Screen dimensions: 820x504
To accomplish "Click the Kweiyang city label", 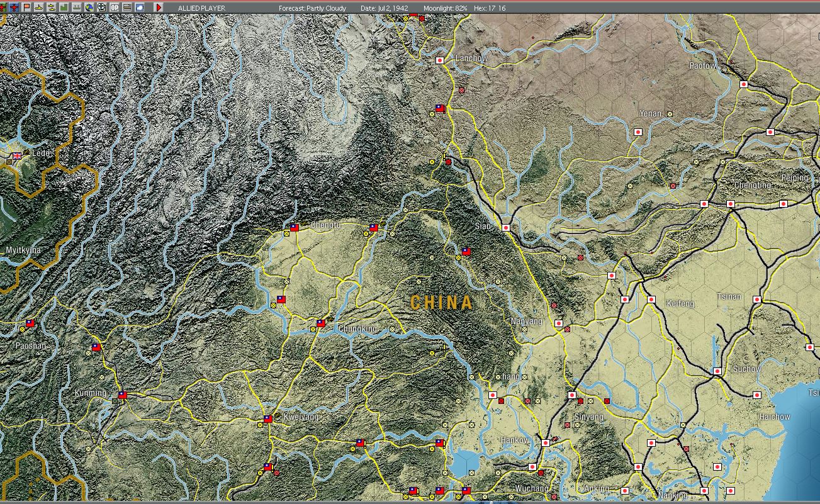I will click(x=301, y=417).
